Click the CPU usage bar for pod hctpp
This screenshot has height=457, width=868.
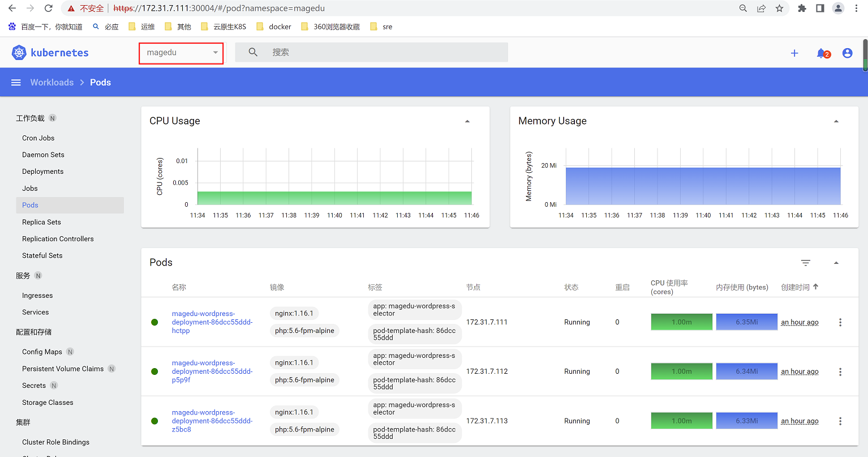[x=681, y=322]
